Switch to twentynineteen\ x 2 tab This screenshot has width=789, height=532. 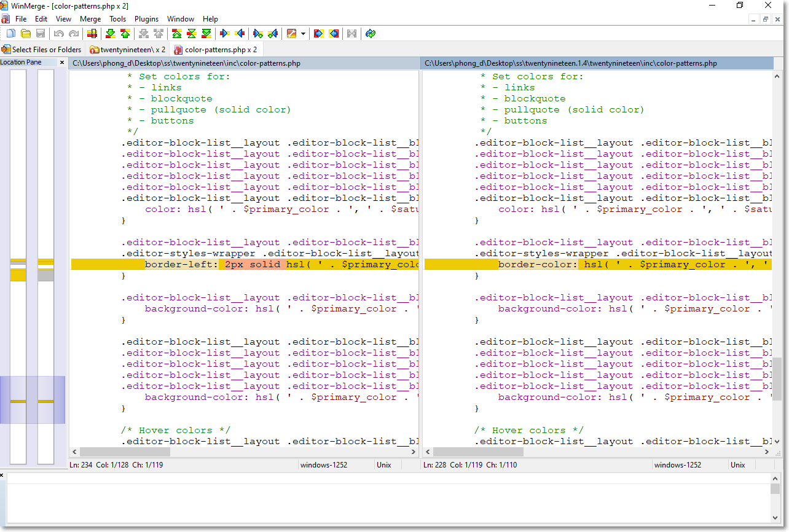coord(128,50)
